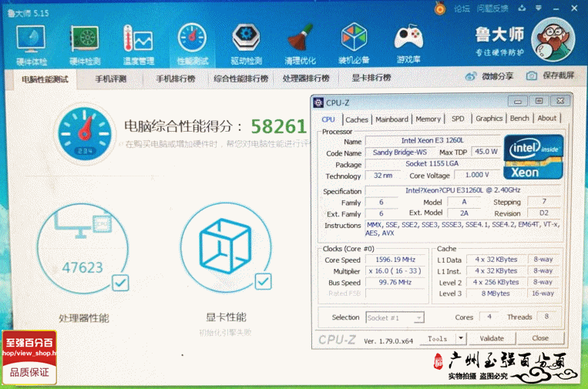Click the overall score 58261
This screenshot has width=588, height=389.
(x=279, y=126)
